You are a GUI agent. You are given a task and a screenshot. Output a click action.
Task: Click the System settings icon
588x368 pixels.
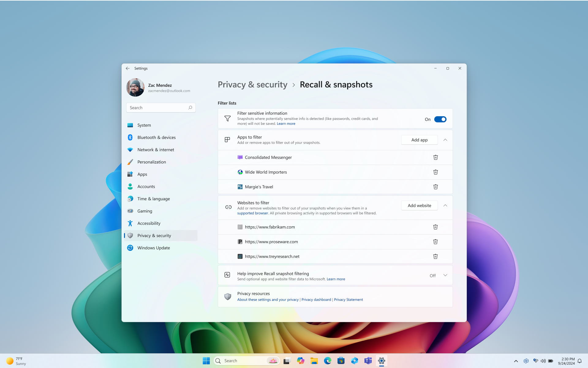tap(130, 125)
